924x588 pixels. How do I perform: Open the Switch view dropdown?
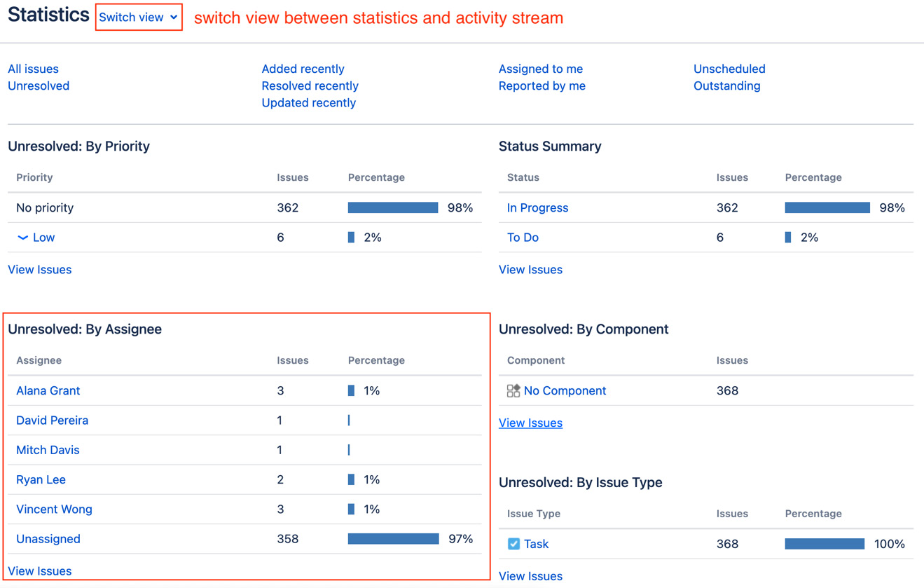click(x=138, y=17)
